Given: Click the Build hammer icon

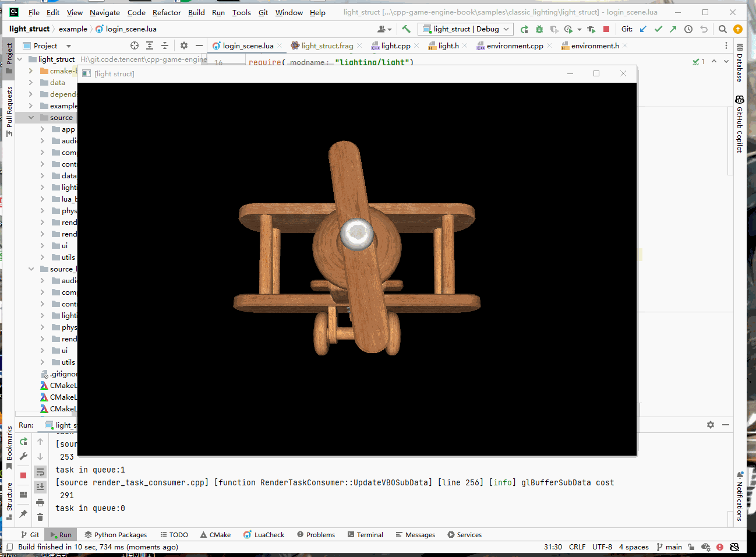Looking at the screenshot, I should 406,29.
